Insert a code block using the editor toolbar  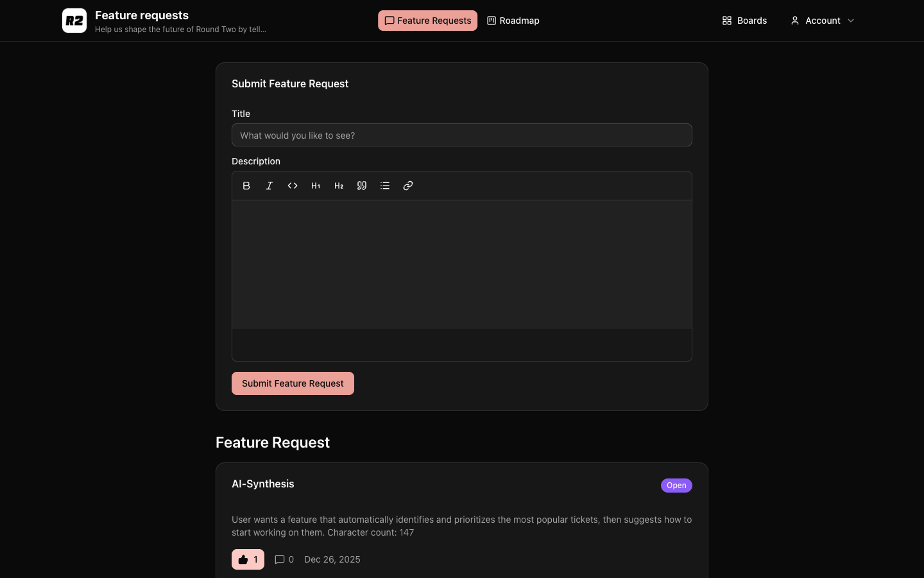[x=293, y=186]
